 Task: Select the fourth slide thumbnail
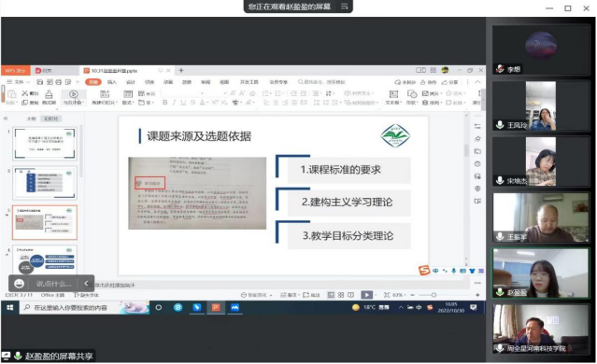45,260
